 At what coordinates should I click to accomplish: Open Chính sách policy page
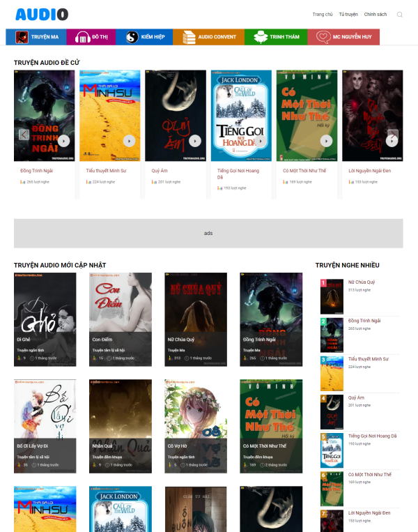375,15
